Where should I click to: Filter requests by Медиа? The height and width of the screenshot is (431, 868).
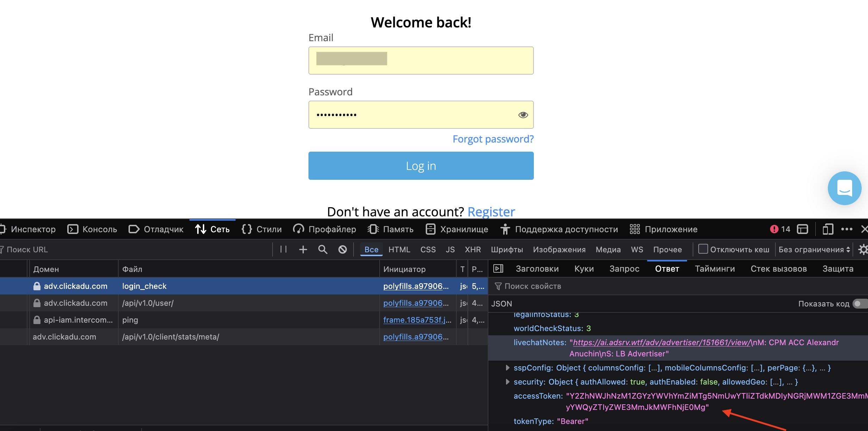(x=608, y=249)
